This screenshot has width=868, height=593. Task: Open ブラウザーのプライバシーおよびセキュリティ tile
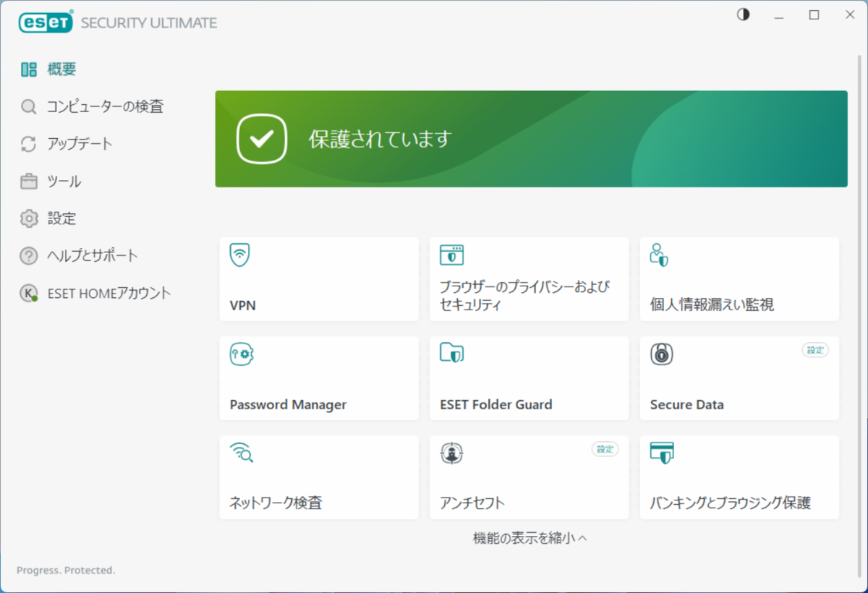pyautogui.click(x=529, y=279)
